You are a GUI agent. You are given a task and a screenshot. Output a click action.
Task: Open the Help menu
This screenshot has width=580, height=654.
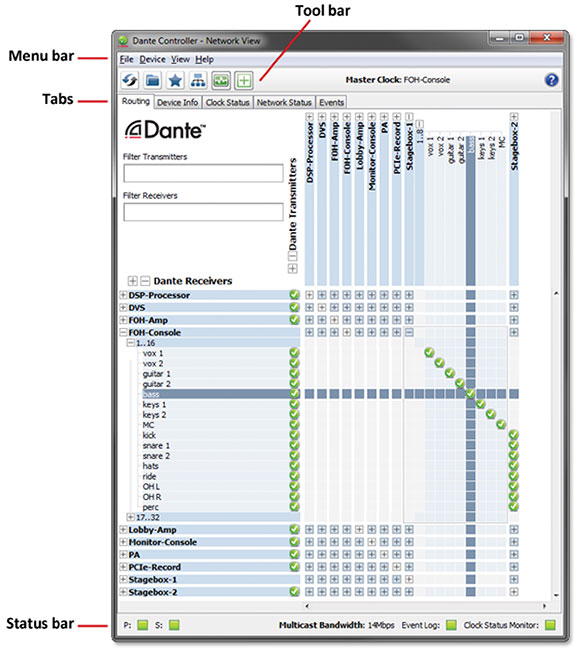pos(205,60)
